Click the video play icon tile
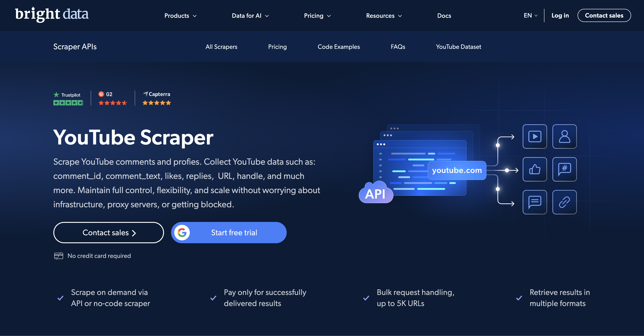The width and height of the screenshot is (644, 336). (534, 136)
